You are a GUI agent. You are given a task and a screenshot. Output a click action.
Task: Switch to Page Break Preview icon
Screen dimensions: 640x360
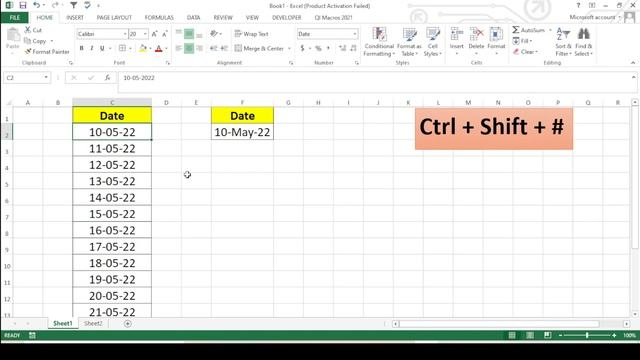coord(547,335)
